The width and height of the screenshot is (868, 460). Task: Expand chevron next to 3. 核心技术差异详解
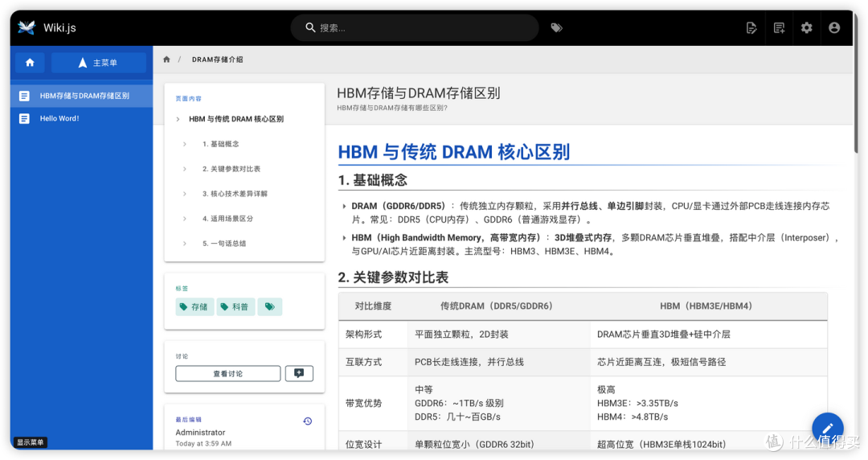click(x=184, y=194)
